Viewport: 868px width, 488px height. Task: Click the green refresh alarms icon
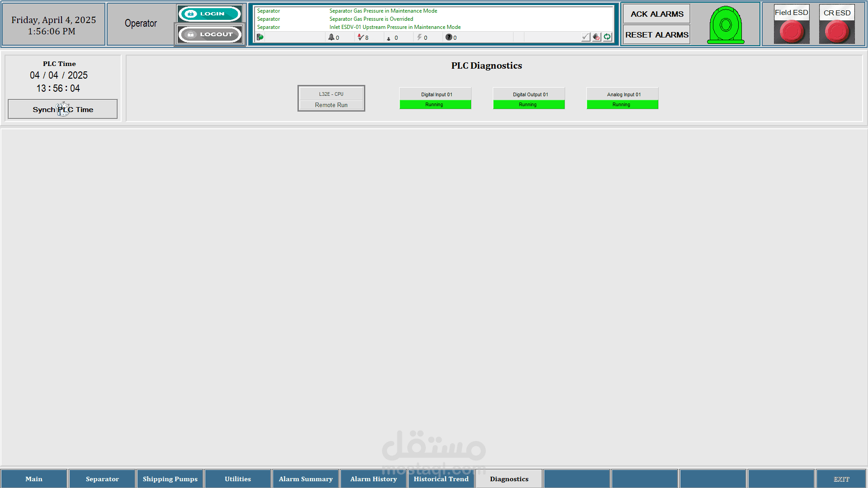[x=607, y=37]
